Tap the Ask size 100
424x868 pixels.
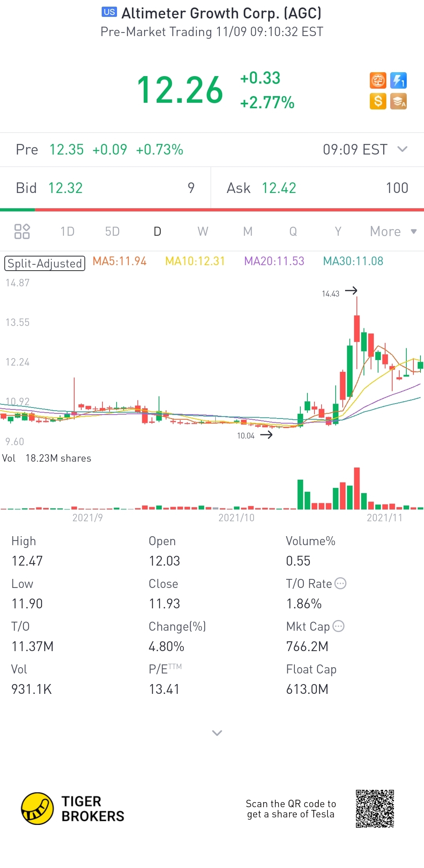click(397, 188)
